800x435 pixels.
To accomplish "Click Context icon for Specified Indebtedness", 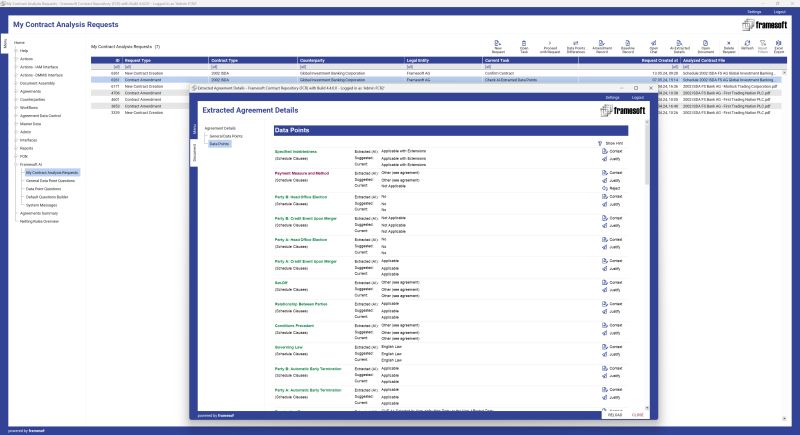I will (x=605, y=151).
